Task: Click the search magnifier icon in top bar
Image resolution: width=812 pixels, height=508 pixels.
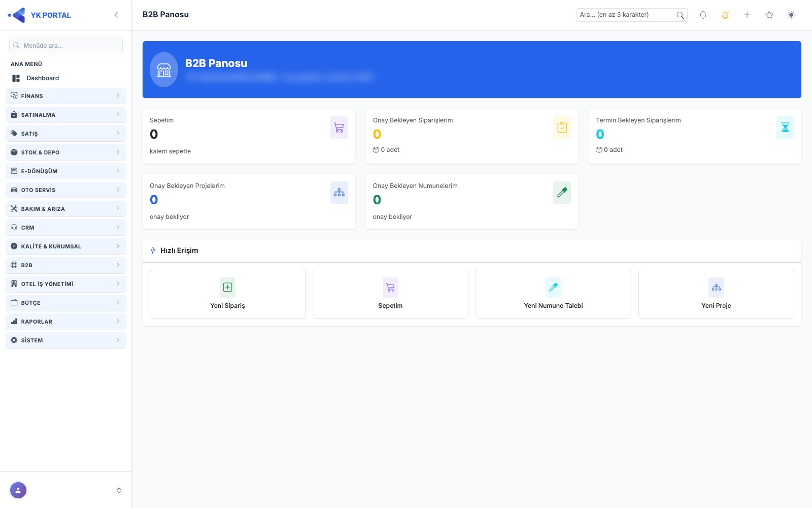Action: [x=680, y=15]
